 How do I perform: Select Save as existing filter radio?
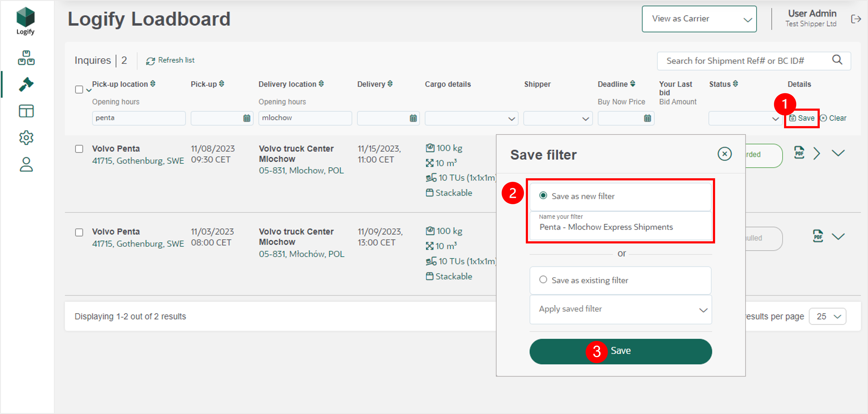click(543, 280)
